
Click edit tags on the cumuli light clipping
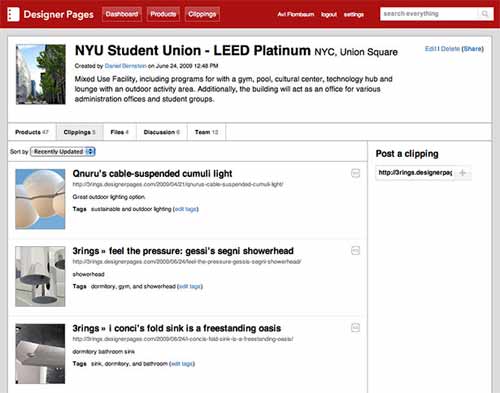tap(186, 209)
